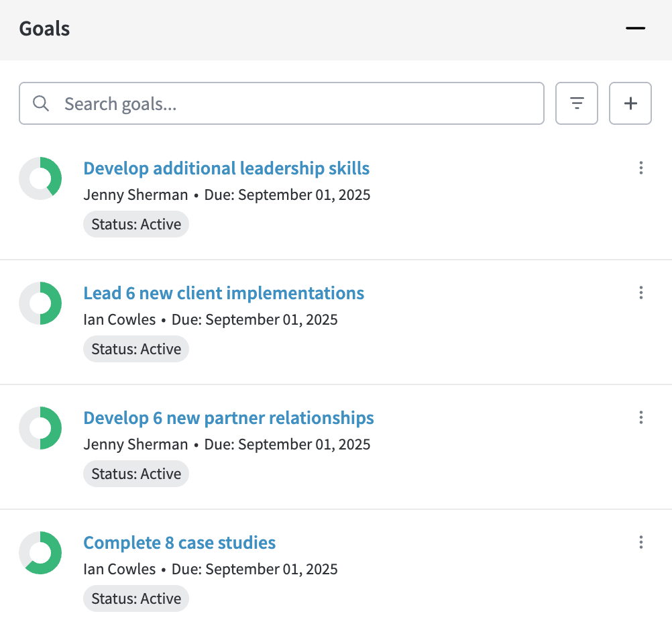The width and height of the screenshot is (672, 632).
Task: Open Complete 8 case studies goal
Action: [x=179, y=543]
